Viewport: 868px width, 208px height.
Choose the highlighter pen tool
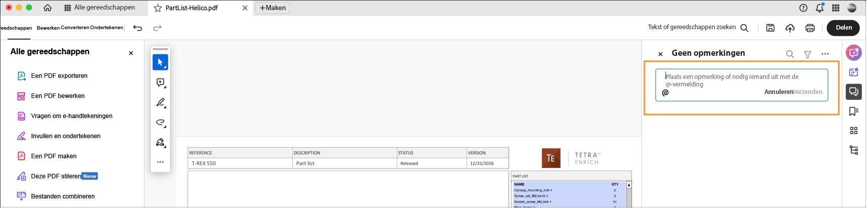160,102
